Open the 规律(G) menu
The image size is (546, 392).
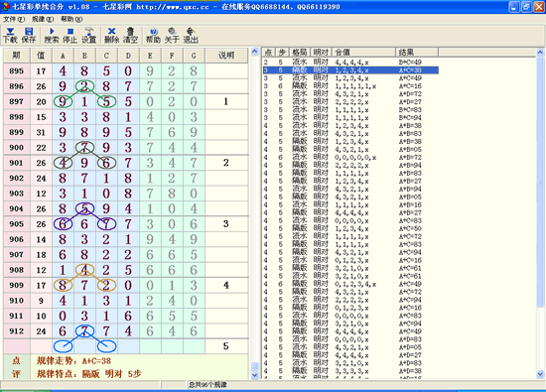click(x=43, y=19)
